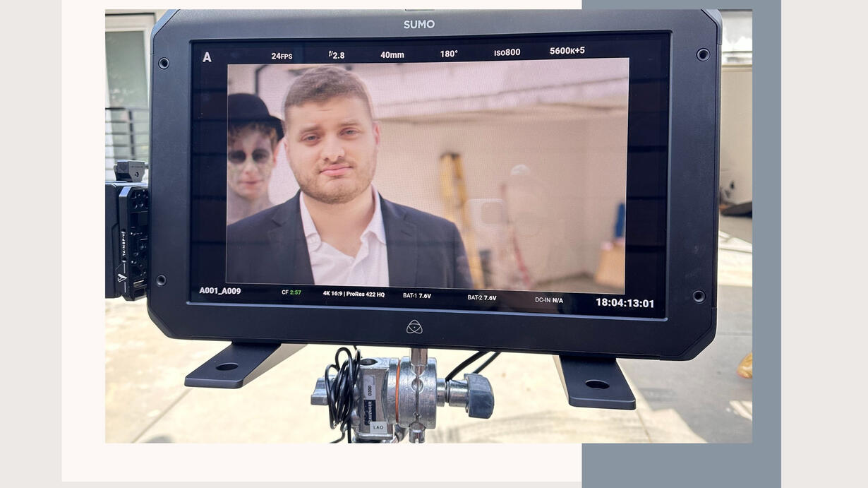Viewport: 868px width, 488px height.
Task: Tap the camera A label
Action: (x=207, y=57)
